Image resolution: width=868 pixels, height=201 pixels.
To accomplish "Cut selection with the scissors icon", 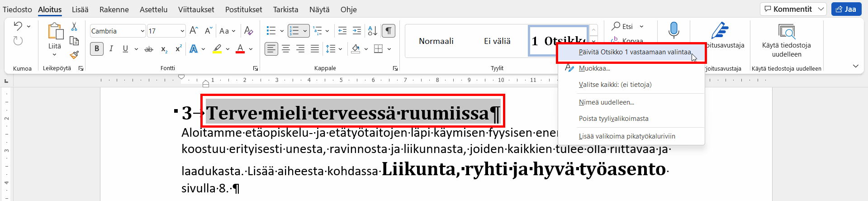I will pyautogui.click(x=74, y=27).
